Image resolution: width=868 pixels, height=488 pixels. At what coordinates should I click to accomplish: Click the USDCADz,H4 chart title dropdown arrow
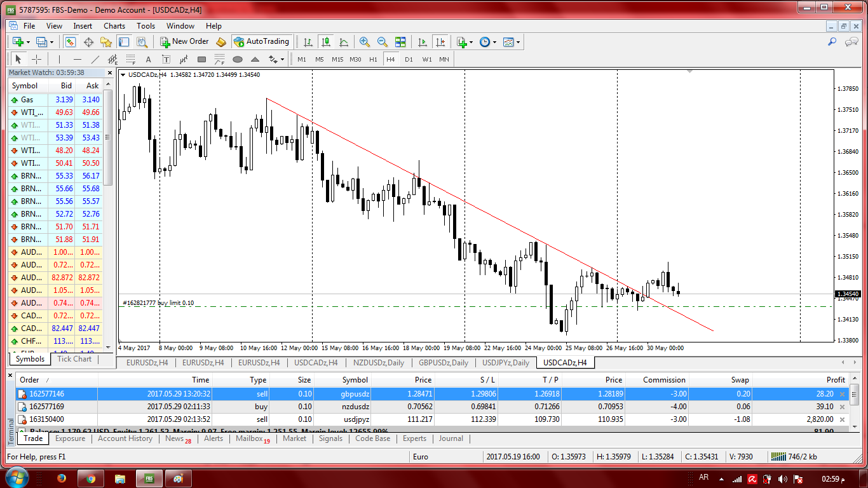(x=123, y=74)
